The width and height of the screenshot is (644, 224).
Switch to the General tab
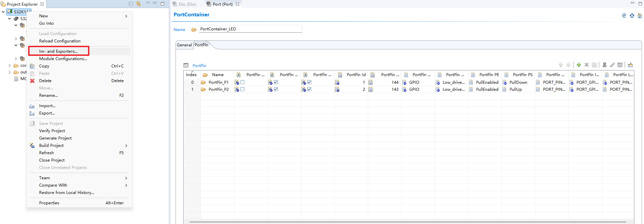pos(184,45)
